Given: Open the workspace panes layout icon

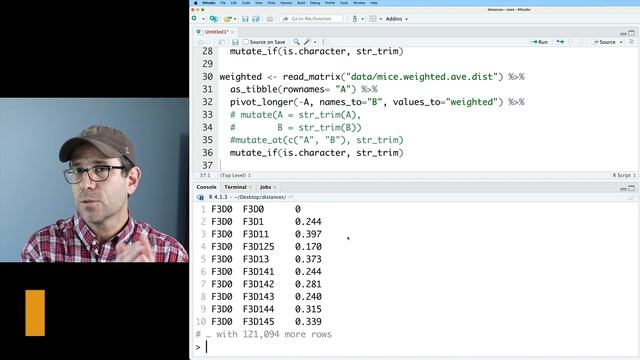Looking at the screenshot, I should click(373, 19).
